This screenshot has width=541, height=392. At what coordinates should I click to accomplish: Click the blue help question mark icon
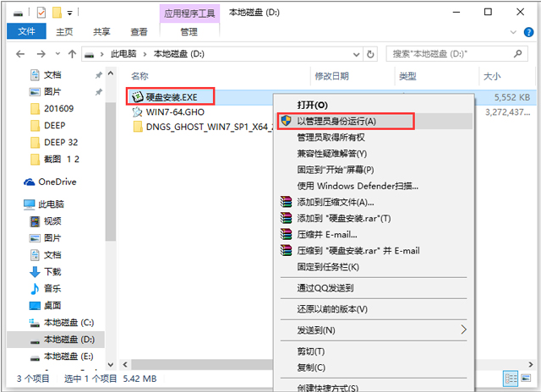[528, 32]
